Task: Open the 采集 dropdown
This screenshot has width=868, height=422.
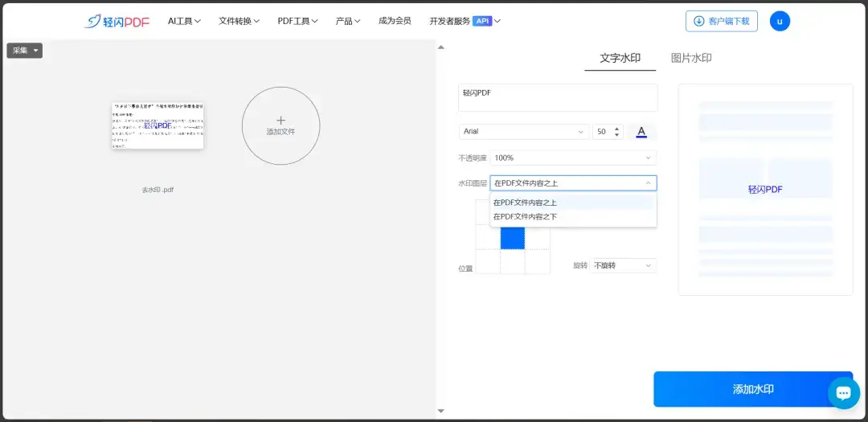Action: [x=24, y=51]
